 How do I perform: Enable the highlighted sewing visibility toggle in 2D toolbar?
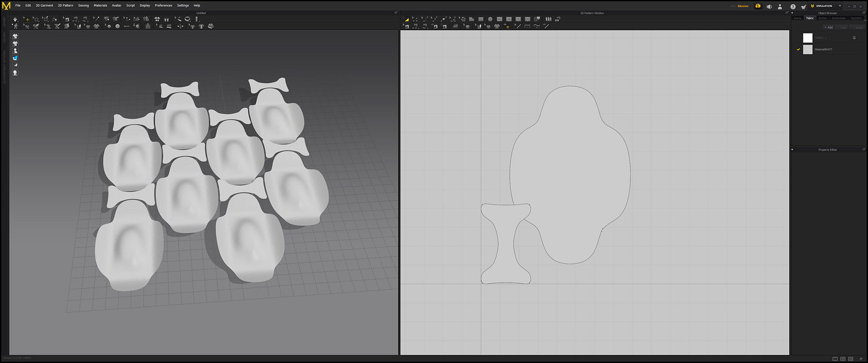507,27
